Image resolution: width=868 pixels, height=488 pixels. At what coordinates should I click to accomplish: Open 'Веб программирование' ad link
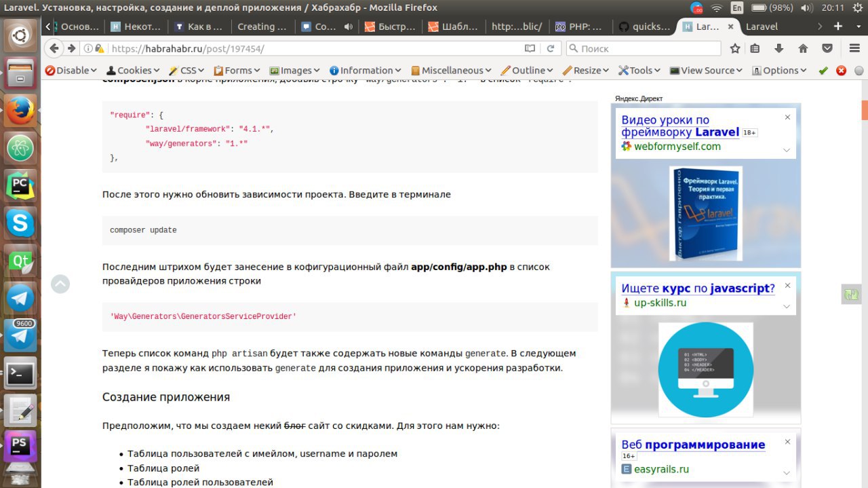[693, 445]
